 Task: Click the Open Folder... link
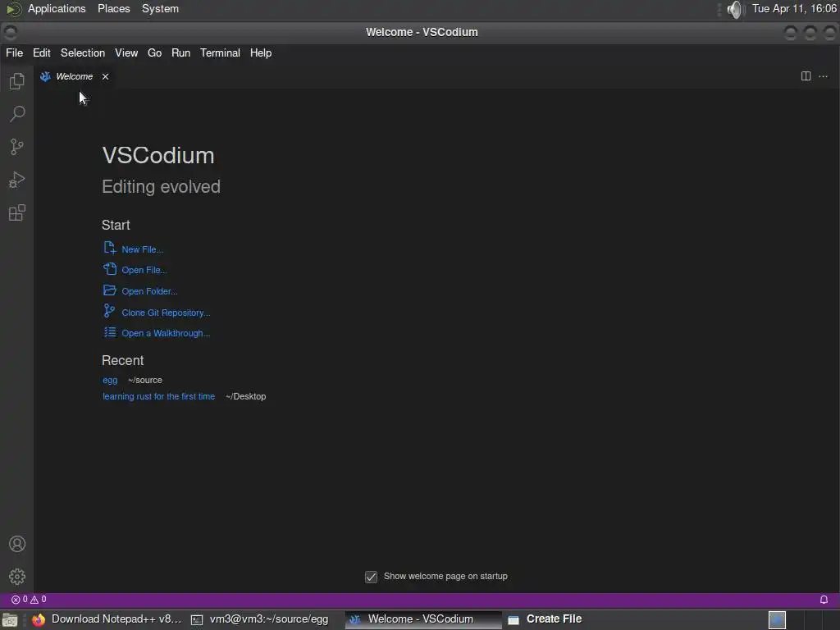[149, 291]
